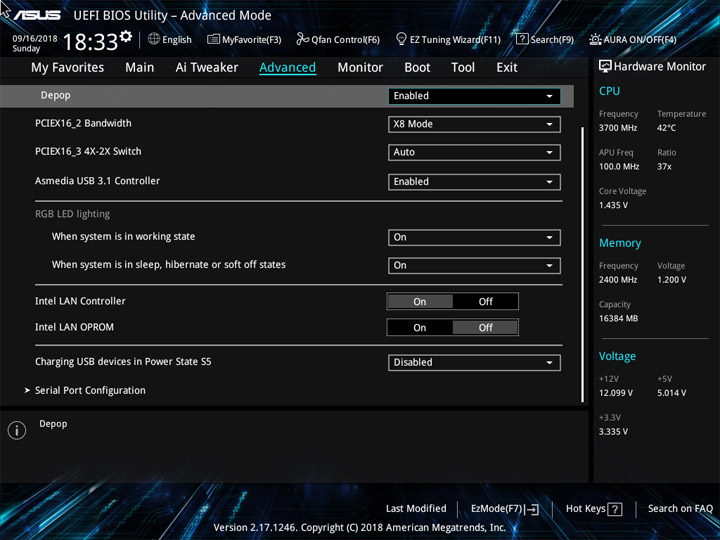The width and height of the screenshot is (720, 540).
Task: Click the EzMode(F7) label
Action: pyautogui.click(x=497, y=509)
